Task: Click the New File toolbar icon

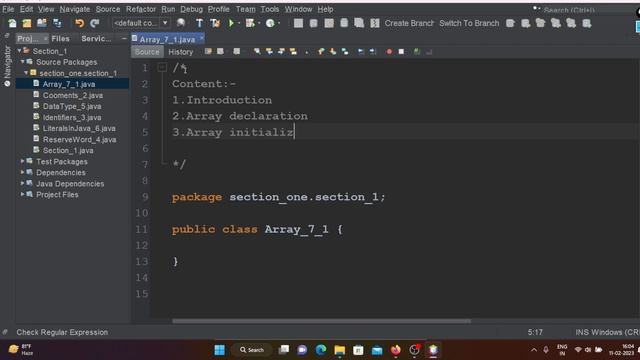Action: (12, 23)
